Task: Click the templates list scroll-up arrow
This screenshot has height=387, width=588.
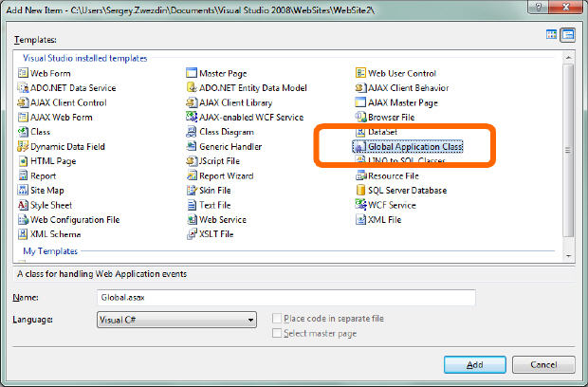Action: click(x=568, y=58)
